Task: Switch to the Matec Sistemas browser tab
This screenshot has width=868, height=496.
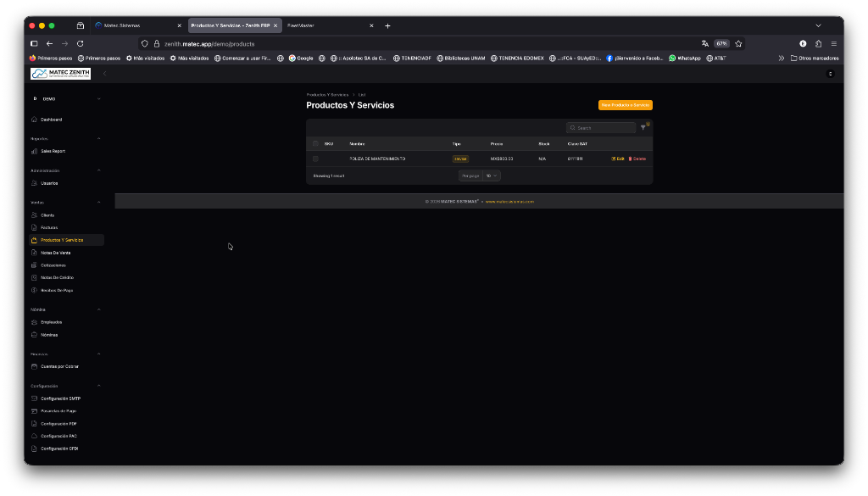Action: tap(136, 25)
